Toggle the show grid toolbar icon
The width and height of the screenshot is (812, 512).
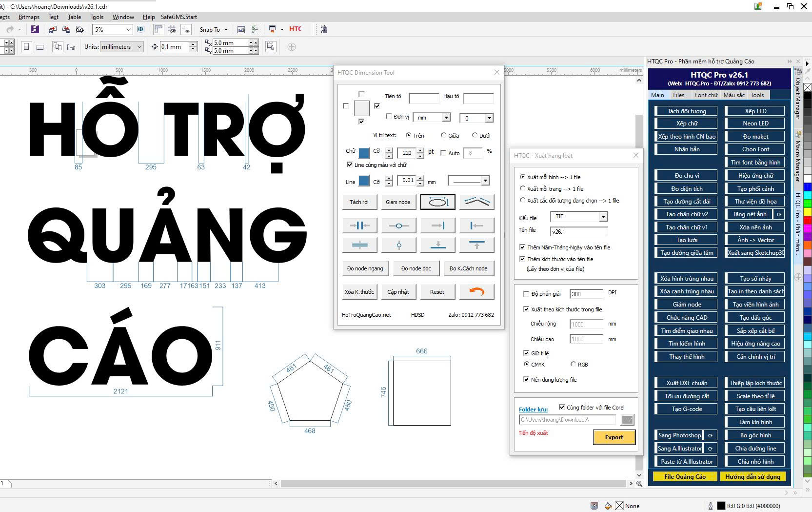point(172,30)
